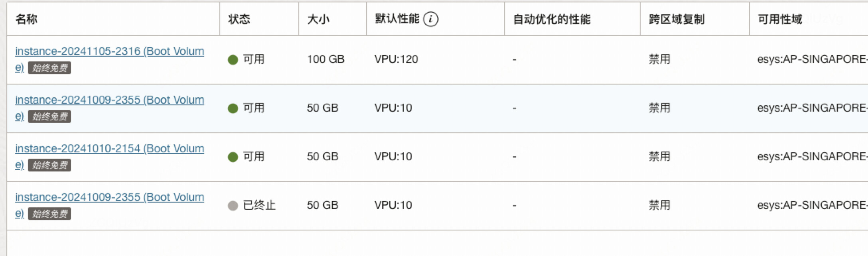Image resolution: width=868 pixels, height=256 pixels.
Task: Click the info icon beside 默认性能
Action: point(430,19)
